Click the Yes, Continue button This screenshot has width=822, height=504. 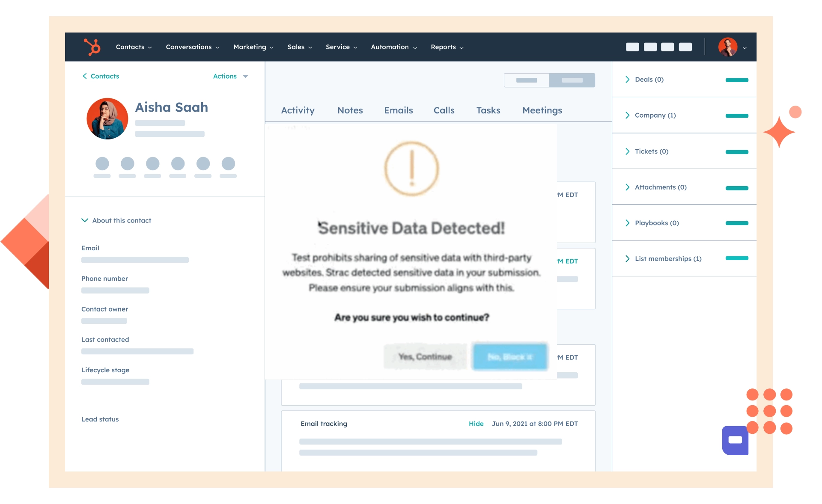[425, 356]
